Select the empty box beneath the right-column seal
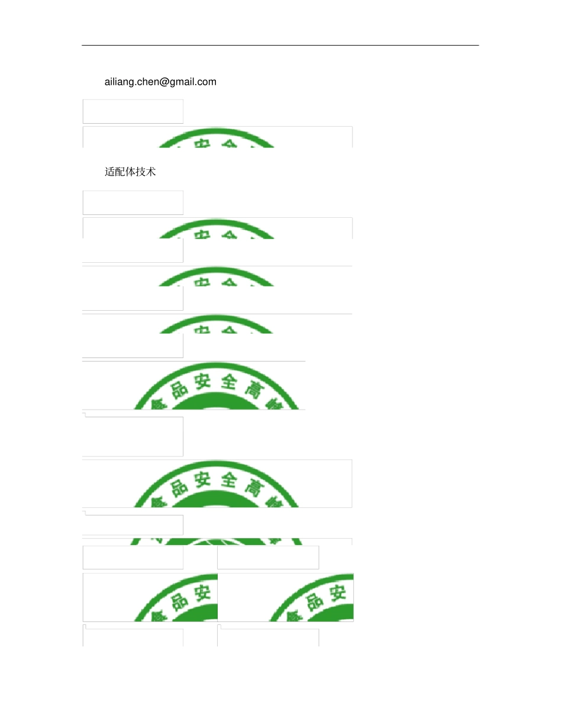This screenshot has height=728, width=562. click(x=268, y=637)
